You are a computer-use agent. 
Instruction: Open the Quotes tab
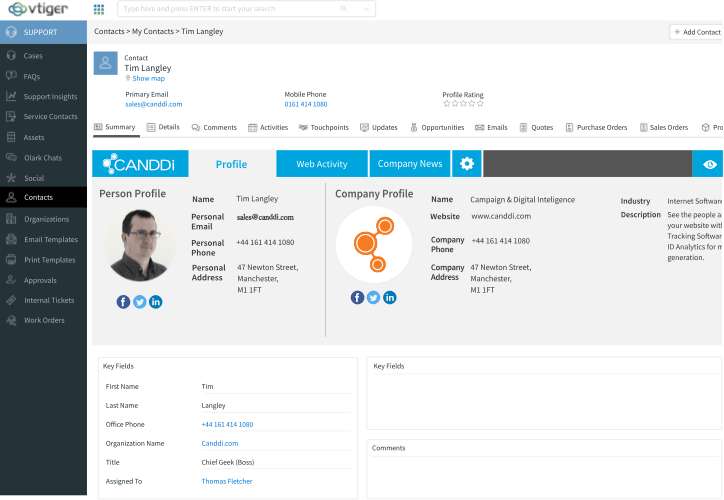pyautogui.click(x=537, y=127)
